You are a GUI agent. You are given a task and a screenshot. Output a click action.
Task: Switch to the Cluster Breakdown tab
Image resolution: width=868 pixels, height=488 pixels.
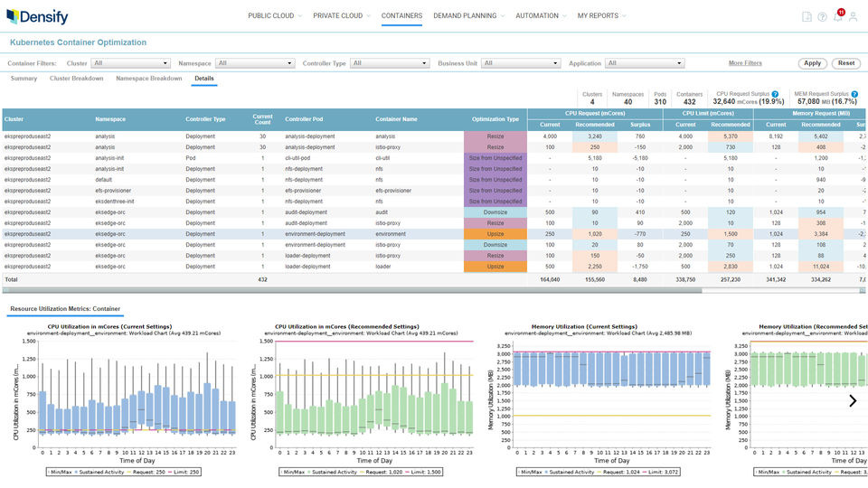76,79
